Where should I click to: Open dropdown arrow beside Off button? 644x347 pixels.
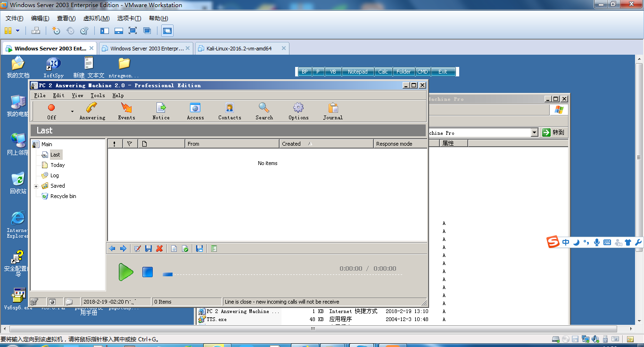72,112
